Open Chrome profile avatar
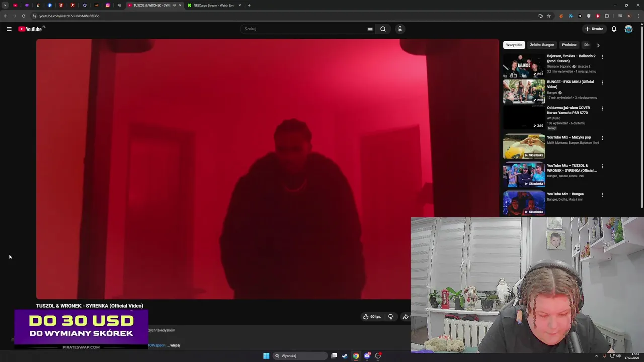 629,16
